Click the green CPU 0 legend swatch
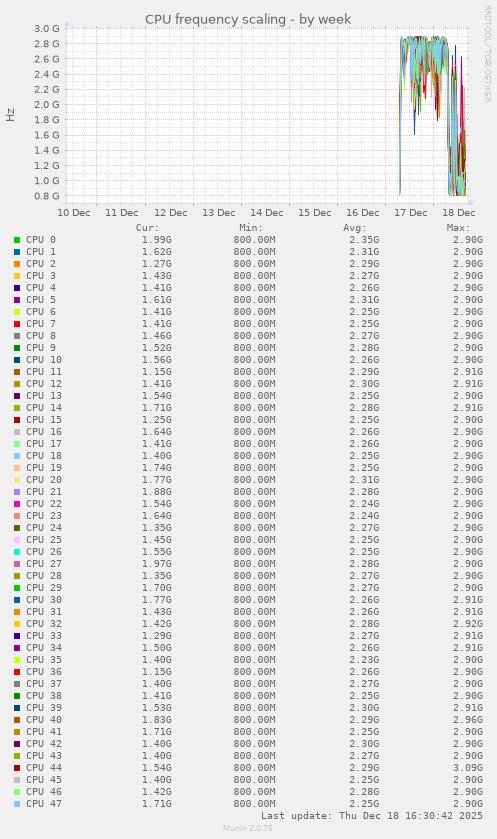Viewport: 497px width, 839px height. [x=17, y=240]
